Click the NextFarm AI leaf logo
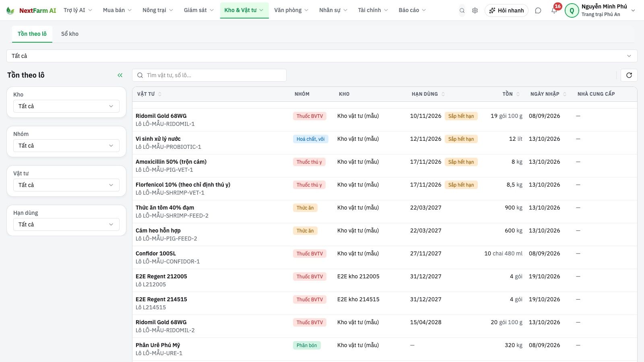 [10, 10]
